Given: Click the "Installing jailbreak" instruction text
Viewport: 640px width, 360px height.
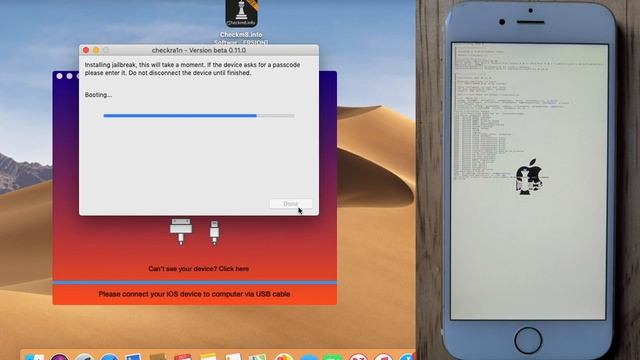Looking at the screenshot, I should pos(193,69).
